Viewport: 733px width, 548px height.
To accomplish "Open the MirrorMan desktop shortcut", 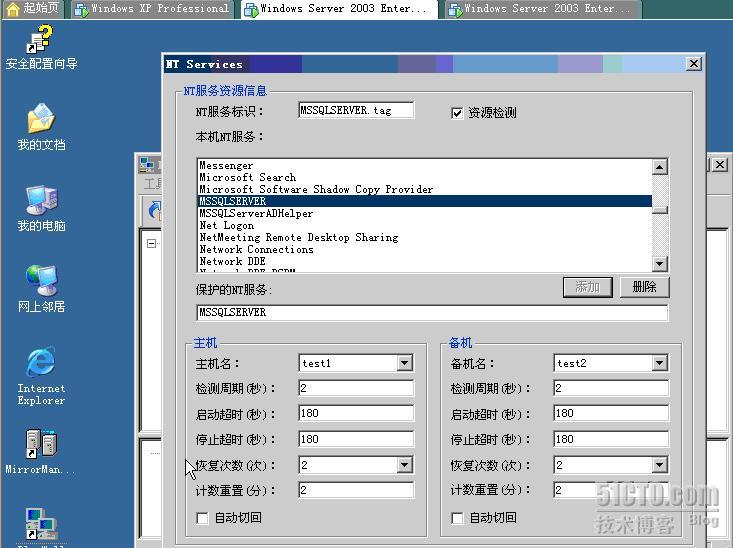I will click(x=40, y=452).
